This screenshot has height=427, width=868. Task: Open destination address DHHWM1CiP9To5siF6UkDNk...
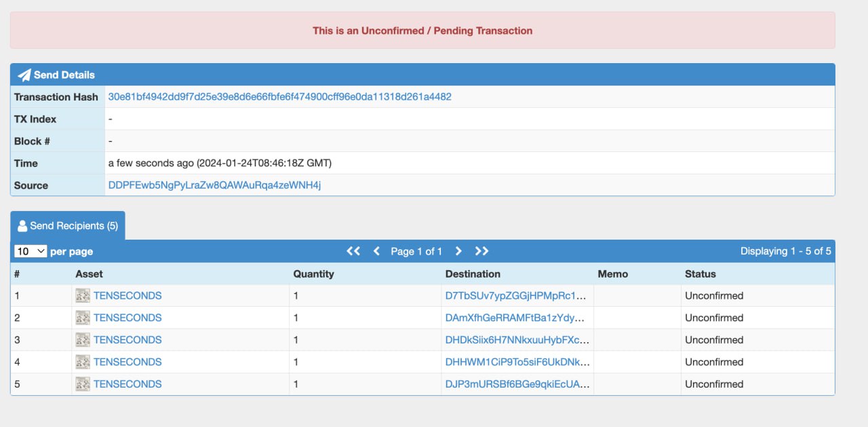coord(517,362)
